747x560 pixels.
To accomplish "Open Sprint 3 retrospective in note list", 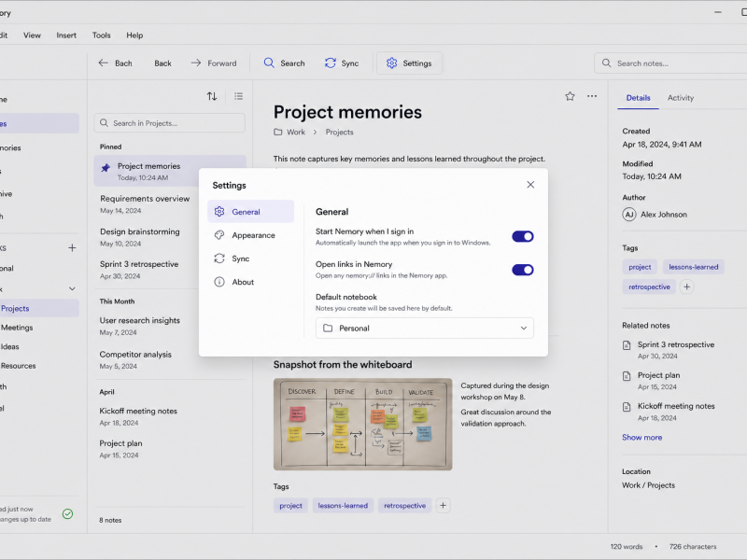I will (139, 270).
